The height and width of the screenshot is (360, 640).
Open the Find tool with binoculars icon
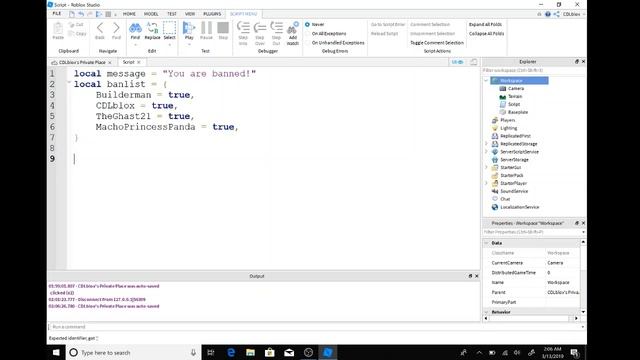coord(135,31)
